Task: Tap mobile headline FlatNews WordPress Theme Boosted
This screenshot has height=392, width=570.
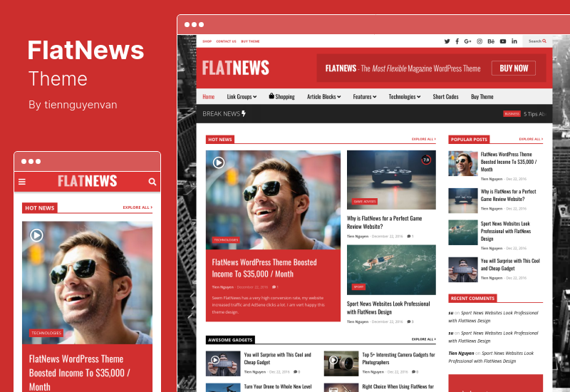Action: tap(79, 373)
